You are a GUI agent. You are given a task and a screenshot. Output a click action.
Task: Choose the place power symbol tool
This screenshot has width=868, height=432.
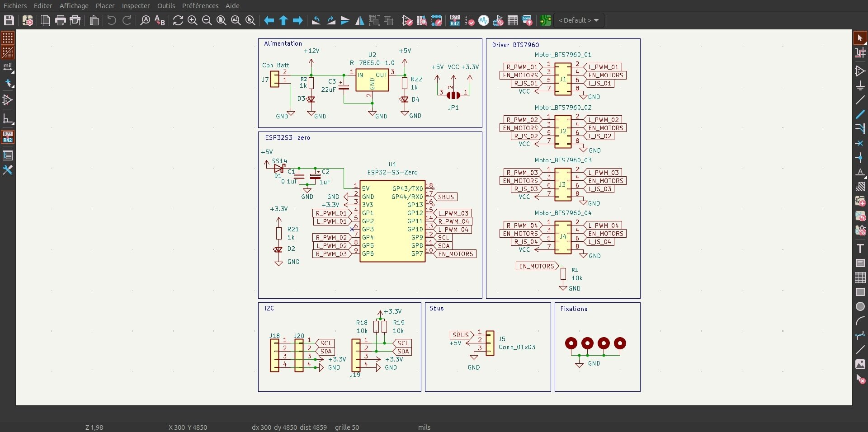(860, 86)
